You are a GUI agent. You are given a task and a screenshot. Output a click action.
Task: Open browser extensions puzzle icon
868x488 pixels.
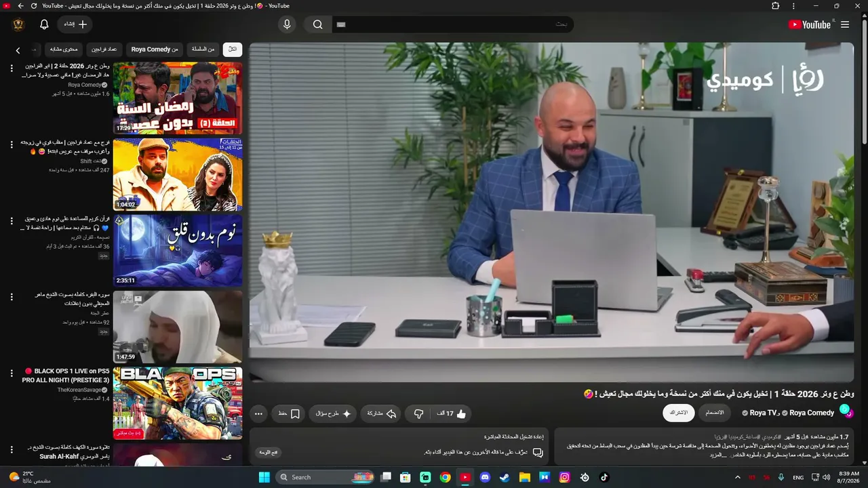pyautogui.click(x=776, y=6)
